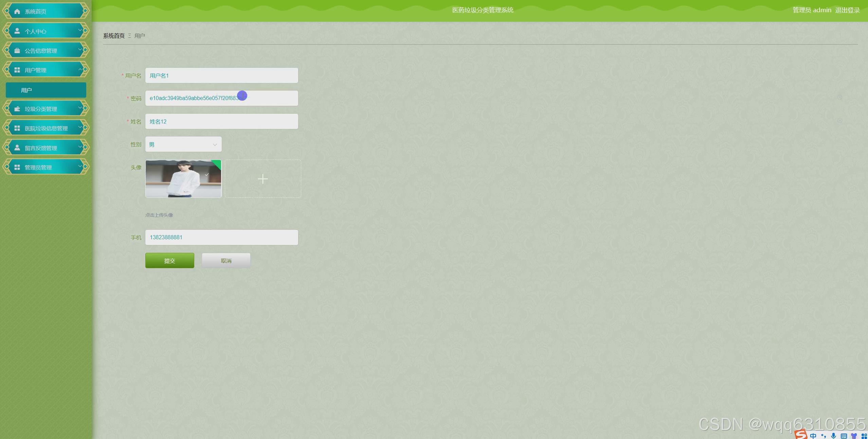Click the home icon beside 系统首页
Image resolution: width=868 pixels, height=439 pixels.
(17, 12)
